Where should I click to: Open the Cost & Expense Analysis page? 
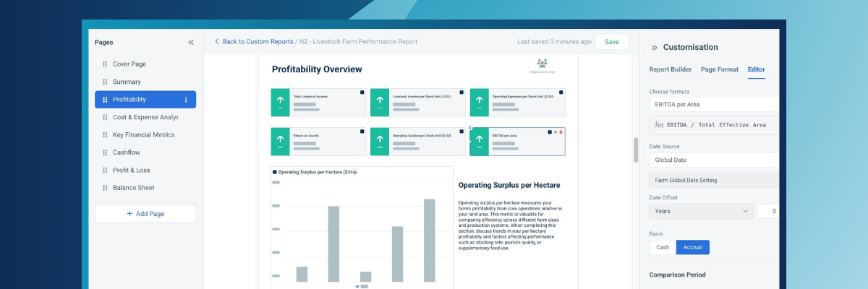coord(145,117)
